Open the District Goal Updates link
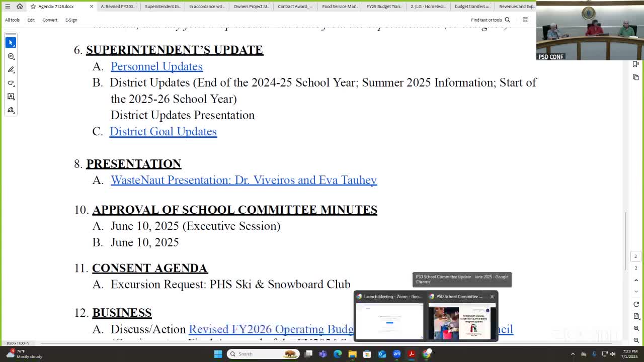Screen dimensions: 644x362 click(163, 131)
